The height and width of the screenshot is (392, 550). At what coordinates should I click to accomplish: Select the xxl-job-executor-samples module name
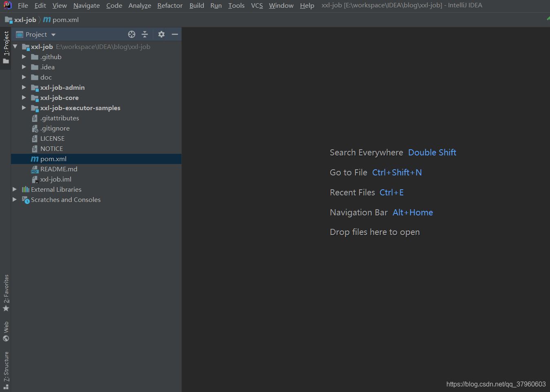tap(80, 108)
